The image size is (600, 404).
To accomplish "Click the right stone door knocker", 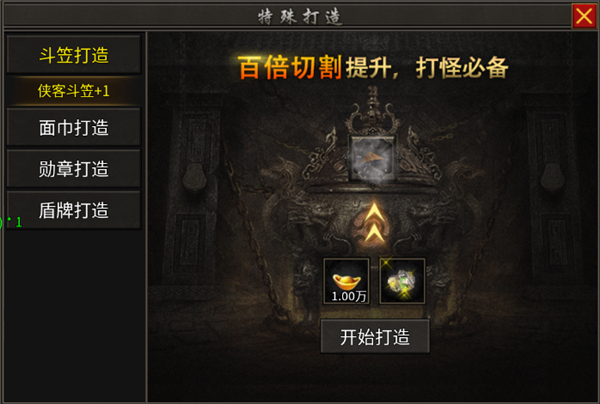I will pos(553,178).
